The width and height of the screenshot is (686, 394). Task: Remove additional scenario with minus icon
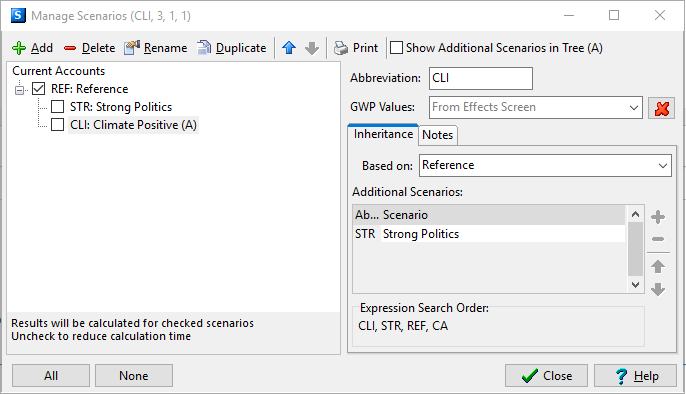pyautogui.click(x=658, y=239)
